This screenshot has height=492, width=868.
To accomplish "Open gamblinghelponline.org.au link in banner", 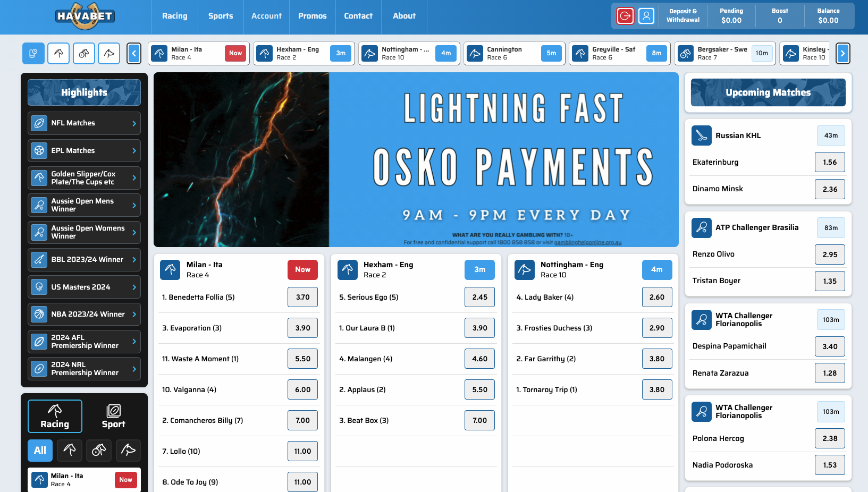I will point(588,242).
